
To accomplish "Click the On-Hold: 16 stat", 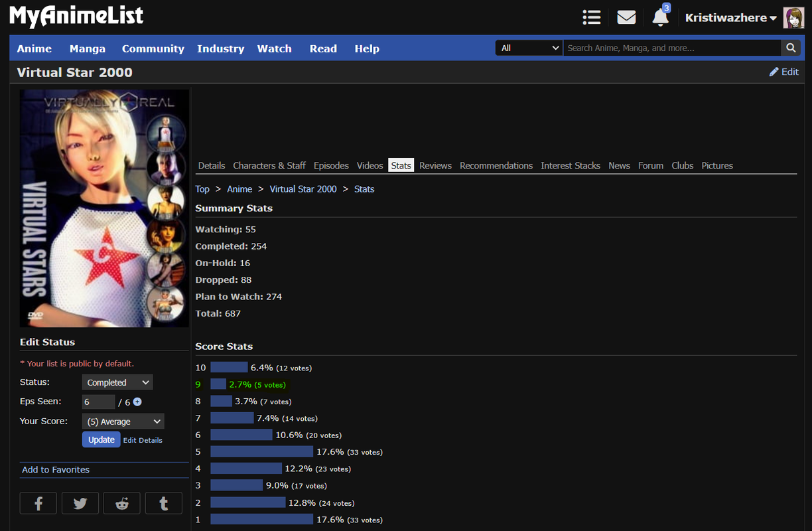I will (223, 263).
